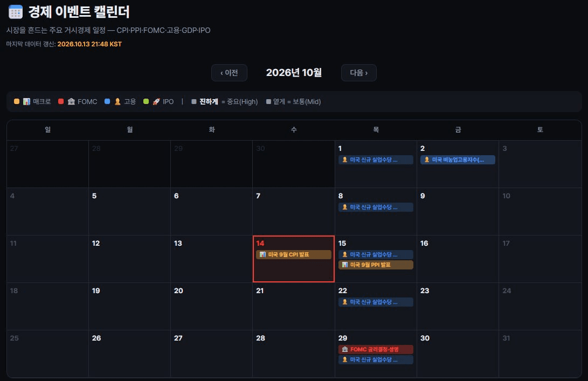
Task: Click the FOMC bank icon in legend
Action: [71, 102]
